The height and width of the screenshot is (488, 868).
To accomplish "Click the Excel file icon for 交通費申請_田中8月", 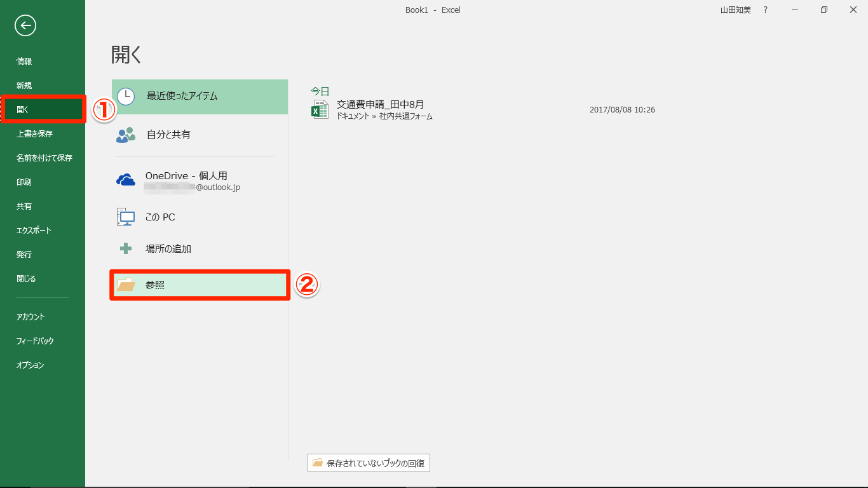I will pos(319,109).
